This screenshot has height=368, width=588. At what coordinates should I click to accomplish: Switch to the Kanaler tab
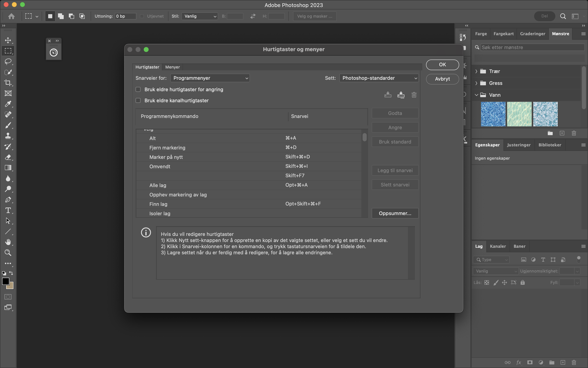pyautogui.click(x=498, y=246)
